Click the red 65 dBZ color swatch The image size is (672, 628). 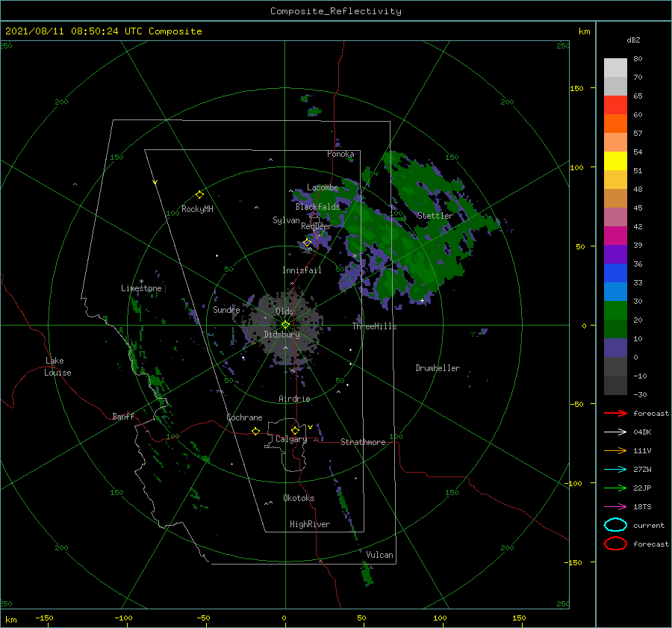[x=615, y=105]
